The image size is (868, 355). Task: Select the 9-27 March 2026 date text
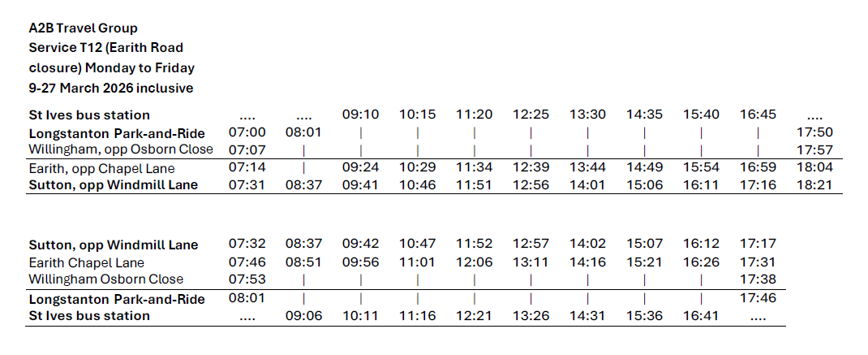[111, 88]
